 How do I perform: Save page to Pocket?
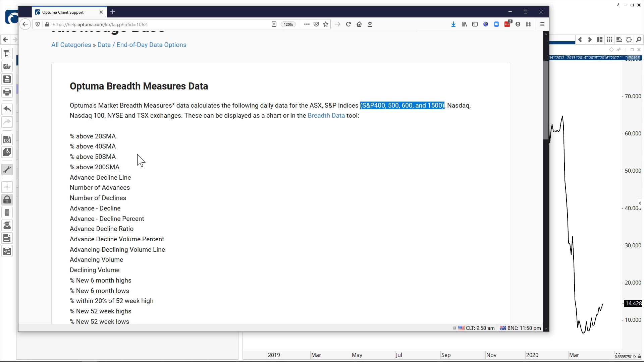pos(316,24)
